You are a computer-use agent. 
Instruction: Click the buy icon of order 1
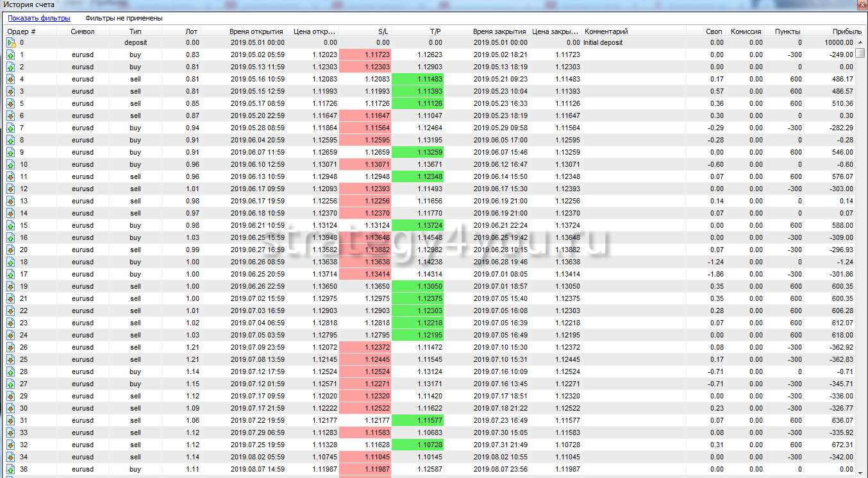pos(11,55)
